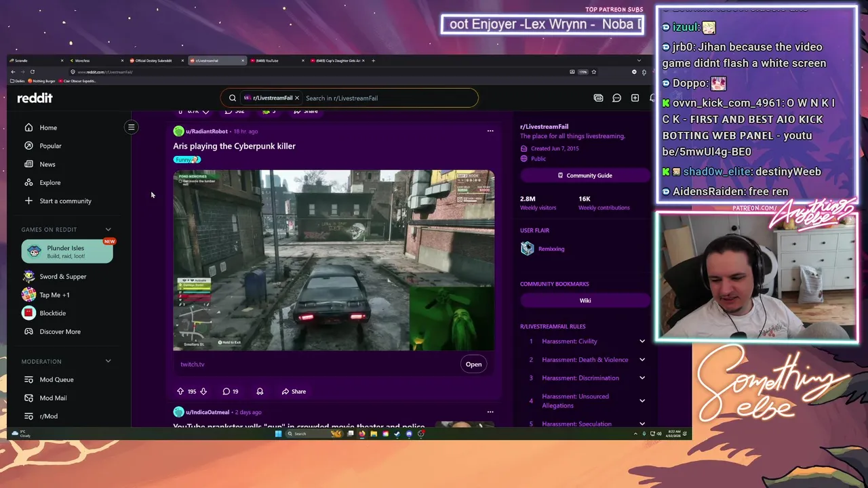Open Reddit advertise icon in header
This screenshot has width=868, height=488.
pyautogui.click(x=598, y=98)
